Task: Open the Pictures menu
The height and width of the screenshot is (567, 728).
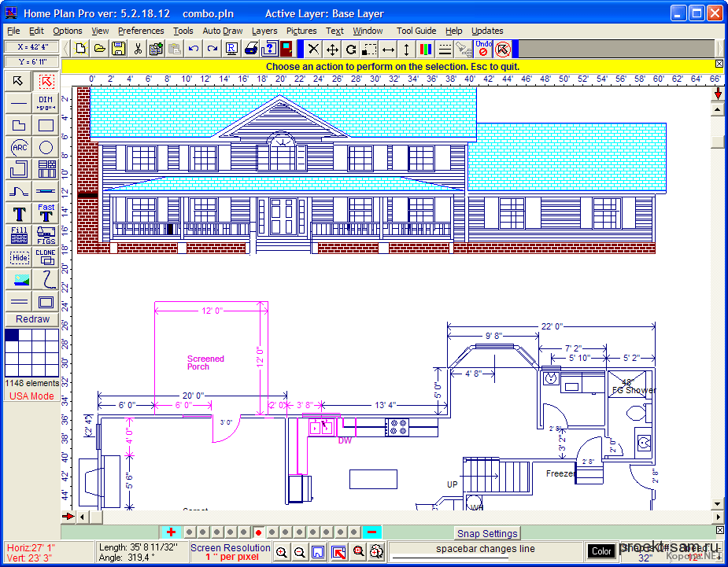Action: pos(301,31)
